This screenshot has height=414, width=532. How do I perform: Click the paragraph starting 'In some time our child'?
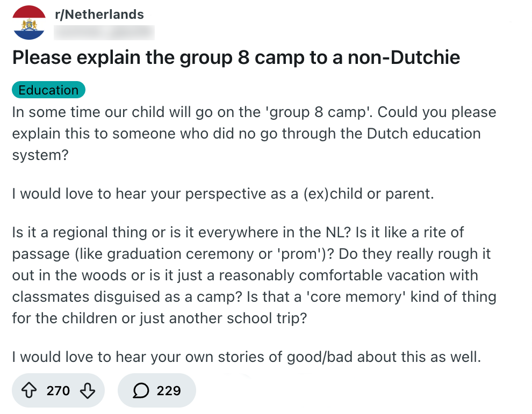click(254, 133)
